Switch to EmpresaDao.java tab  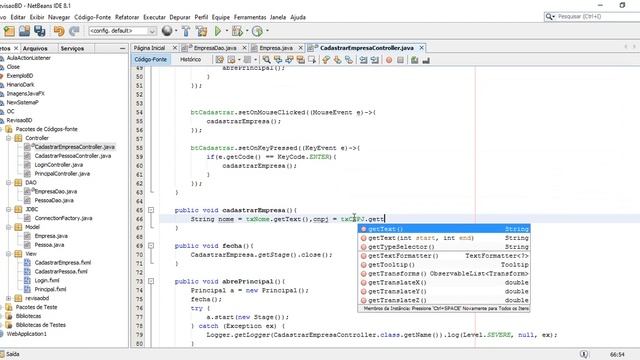point(215,48)
